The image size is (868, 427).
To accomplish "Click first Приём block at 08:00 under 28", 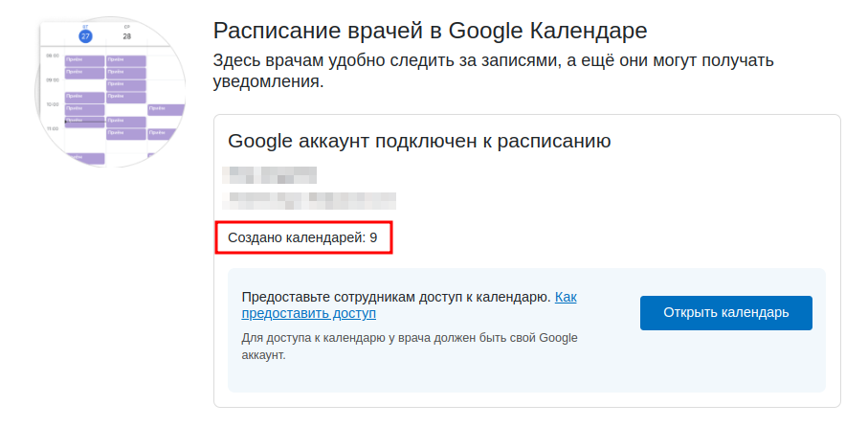I will point(126,61).
